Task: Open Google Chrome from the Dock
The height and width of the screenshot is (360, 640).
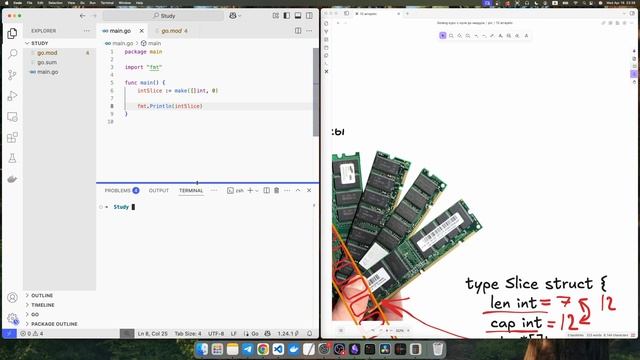Action: (x=263, y=349)
